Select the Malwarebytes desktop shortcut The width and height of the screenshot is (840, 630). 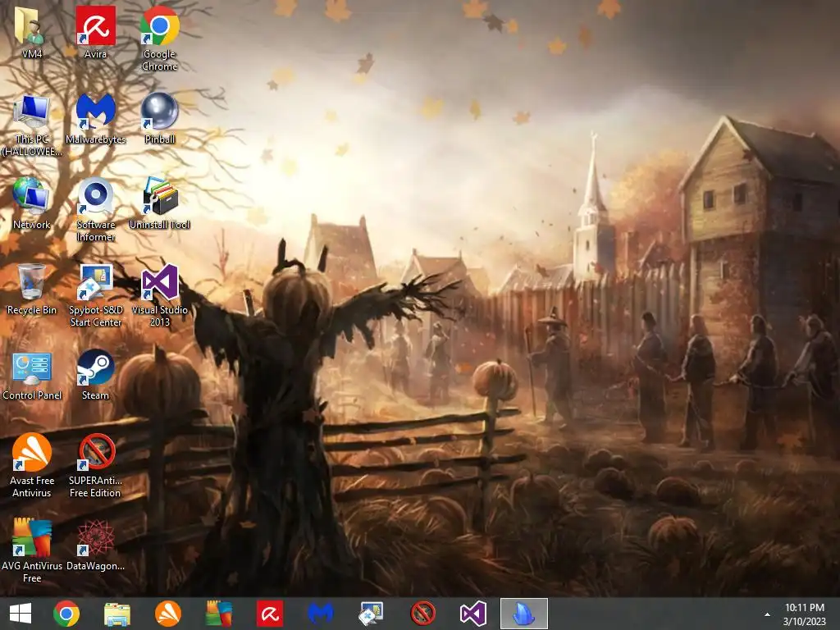pos(95,118)
